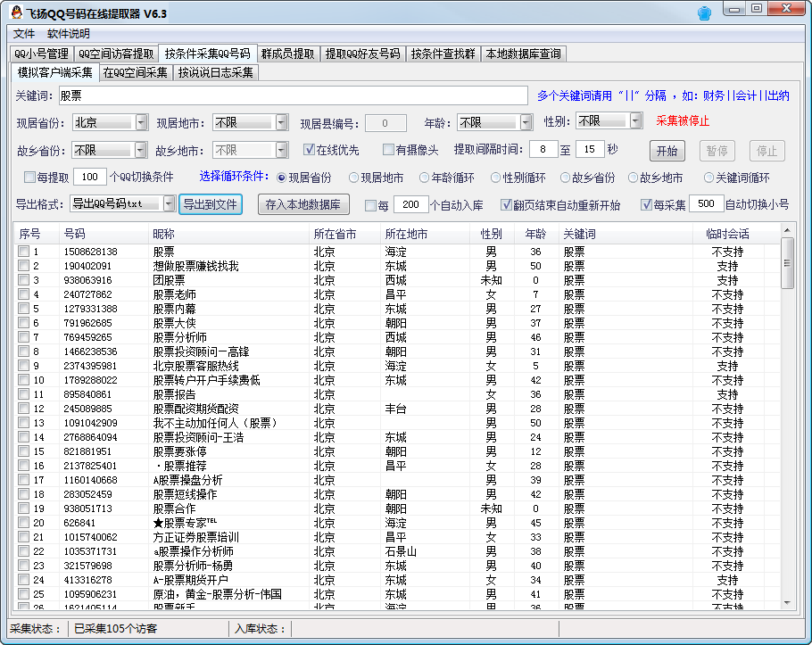Click the 存入本地数据库 button
Screen dimensions: 812x645
coord(303,204)
